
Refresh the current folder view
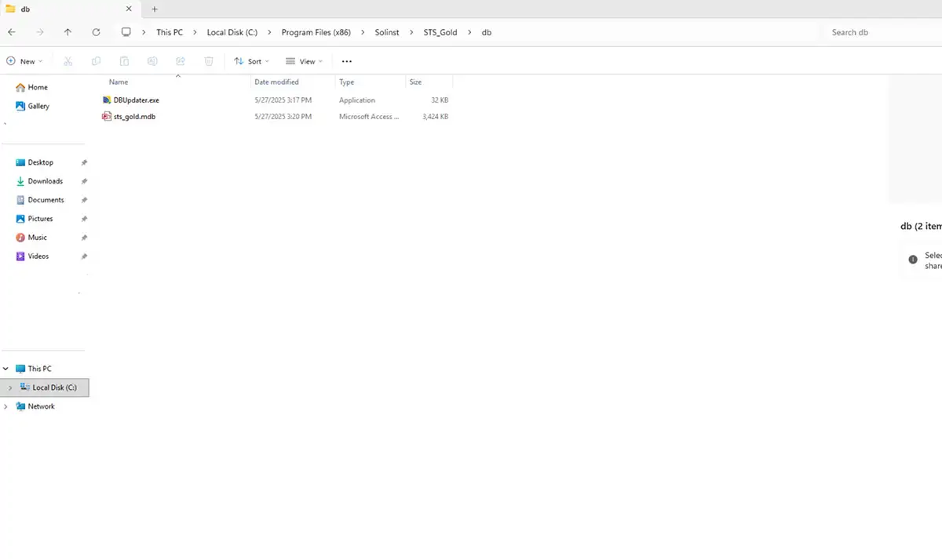pyautogui.click(x=96, y=32)
